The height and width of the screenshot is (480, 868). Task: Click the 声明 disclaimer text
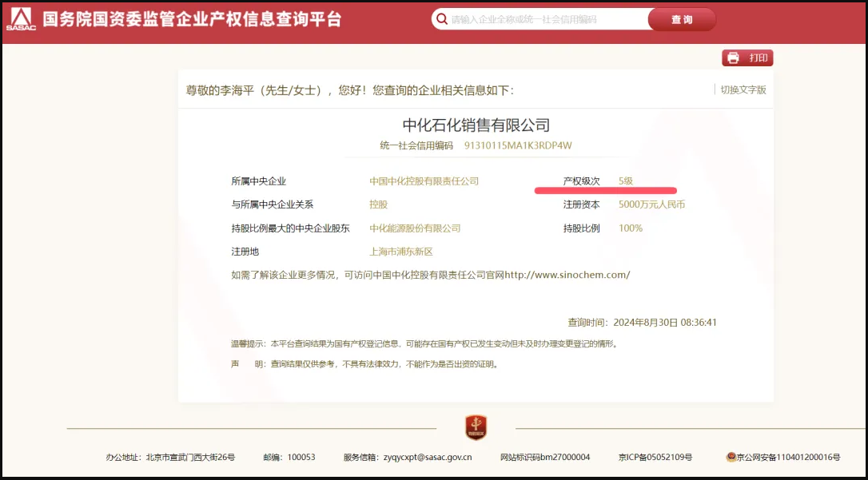[364, 364]
